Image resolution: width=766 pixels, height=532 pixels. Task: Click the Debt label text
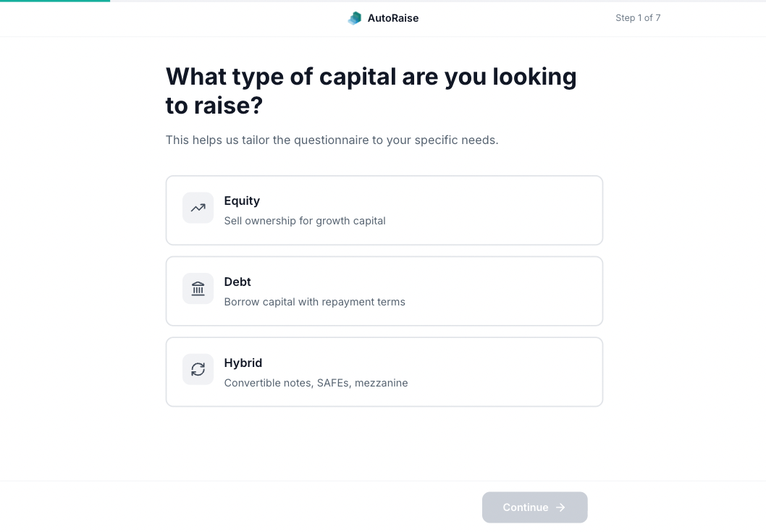(237, 282)
